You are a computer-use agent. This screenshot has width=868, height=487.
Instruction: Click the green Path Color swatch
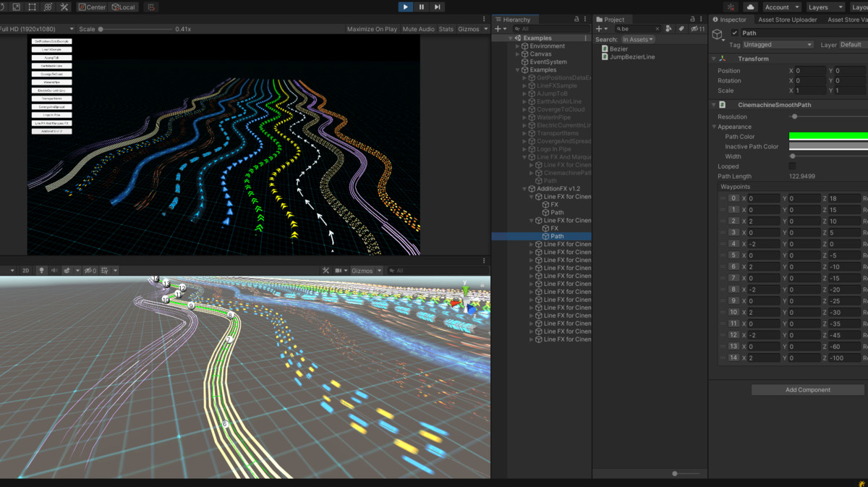click(828, 137)
